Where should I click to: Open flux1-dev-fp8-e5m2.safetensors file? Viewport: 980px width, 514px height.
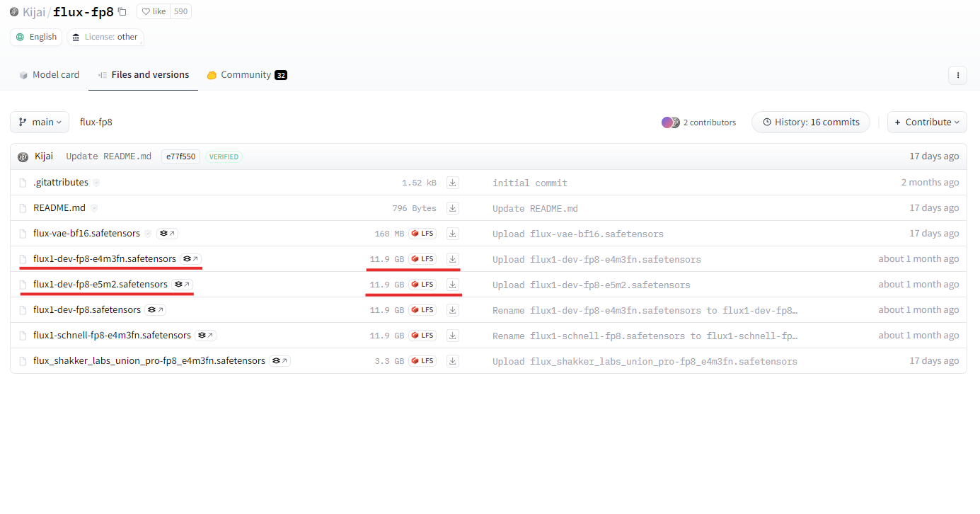point(100,285)
